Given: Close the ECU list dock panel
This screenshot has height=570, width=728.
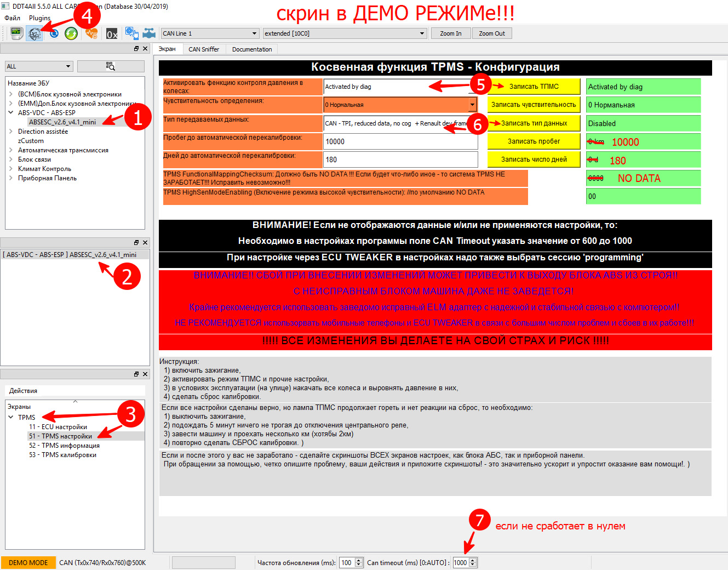Looking at the screenshot, I should coord(145,49).
